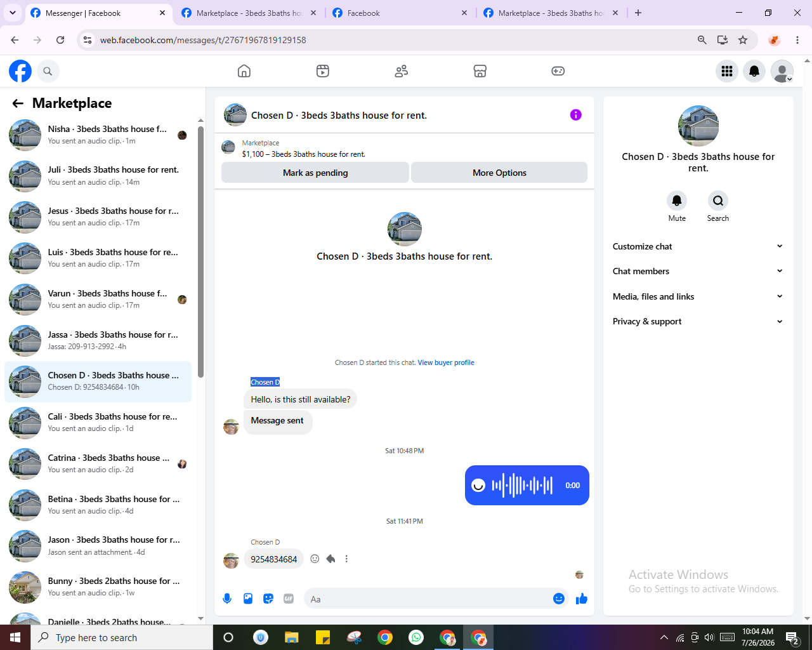Image resolution: width=812 pixels, height=650 pixels.
Task: Open the Gaming controller icon
Action: tap(558, 71)
